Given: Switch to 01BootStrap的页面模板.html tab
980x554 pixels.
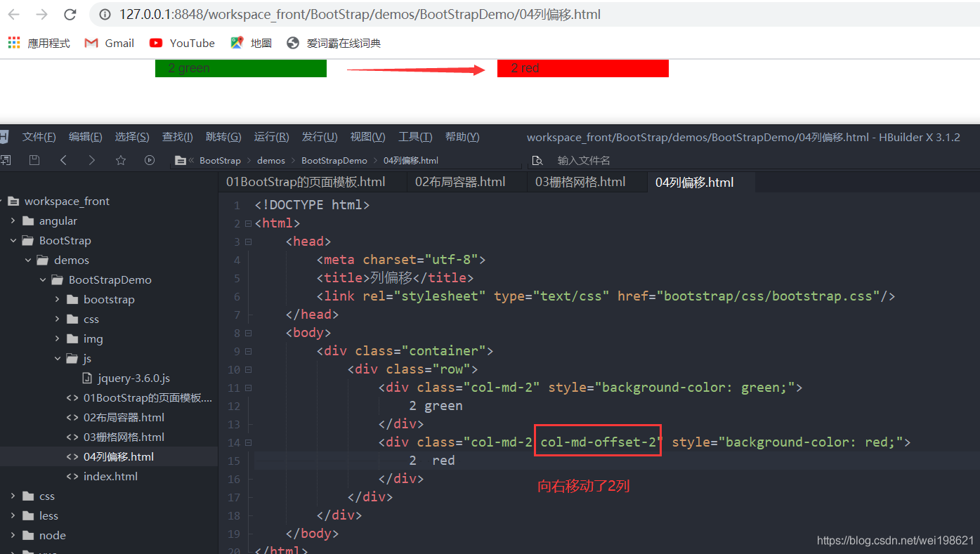Looking at the screenshot, I should coord(306,182).
